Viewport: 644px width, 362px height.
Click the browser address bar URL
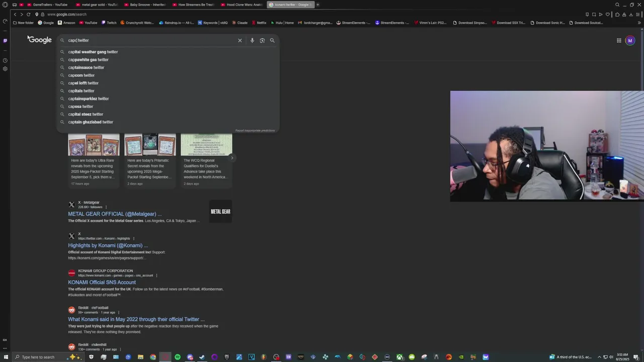coord(67,14)
